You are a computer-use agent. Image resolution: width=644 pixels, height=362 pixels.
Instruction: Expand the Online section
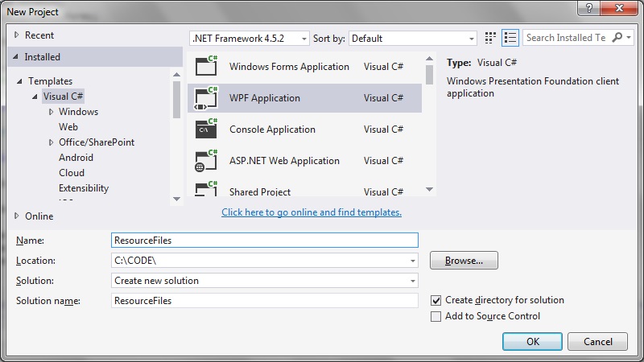pos(16,216)
